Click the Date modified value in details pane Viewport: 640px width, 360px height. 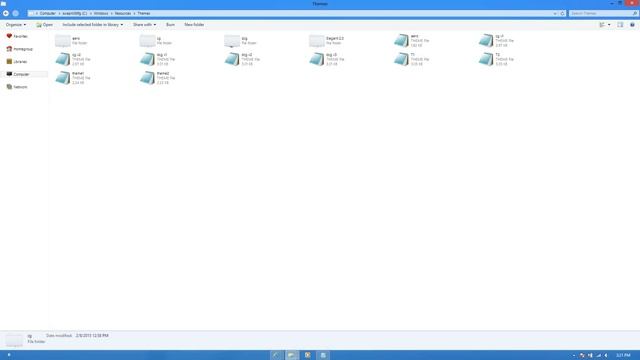pyautogui.click(x=92, y=336)
